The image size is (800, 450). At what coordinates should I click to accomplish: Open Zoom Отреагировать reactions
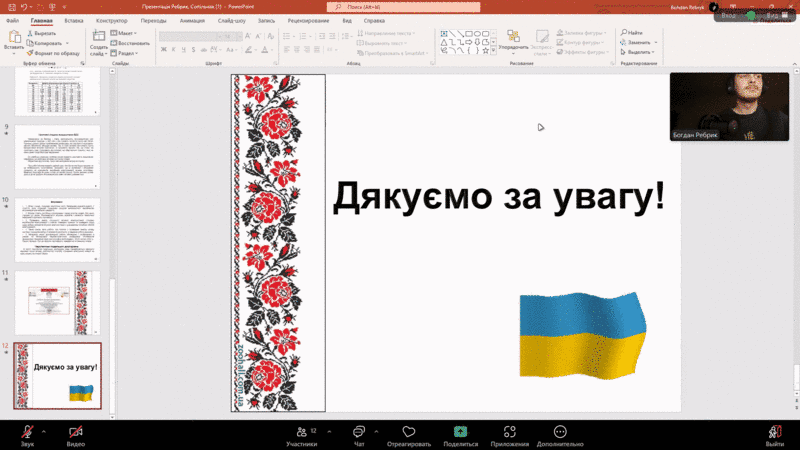[408, 436]
